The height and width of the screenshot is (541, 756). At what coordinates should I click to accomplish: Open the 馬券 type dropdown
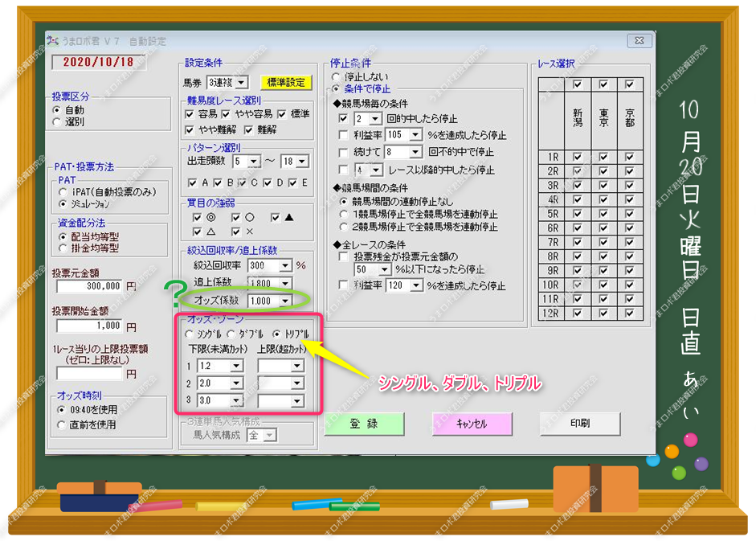242,83
